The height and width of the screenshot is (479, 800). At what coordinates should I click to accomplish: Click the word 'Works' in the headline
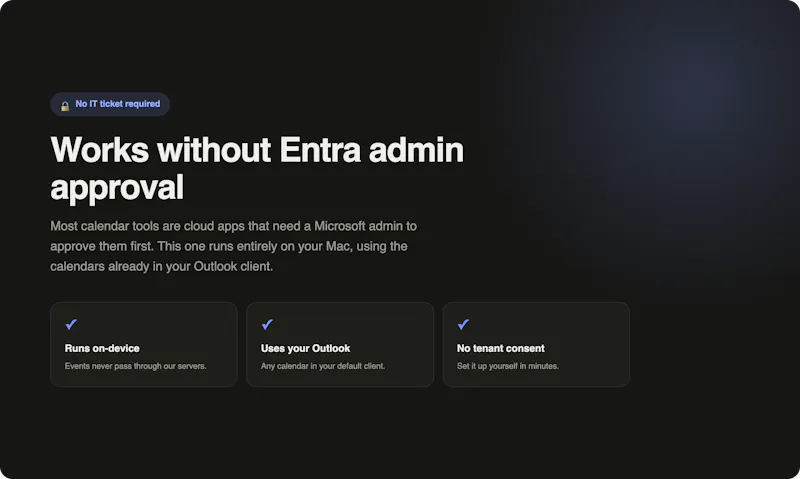[x=100, y=150]
